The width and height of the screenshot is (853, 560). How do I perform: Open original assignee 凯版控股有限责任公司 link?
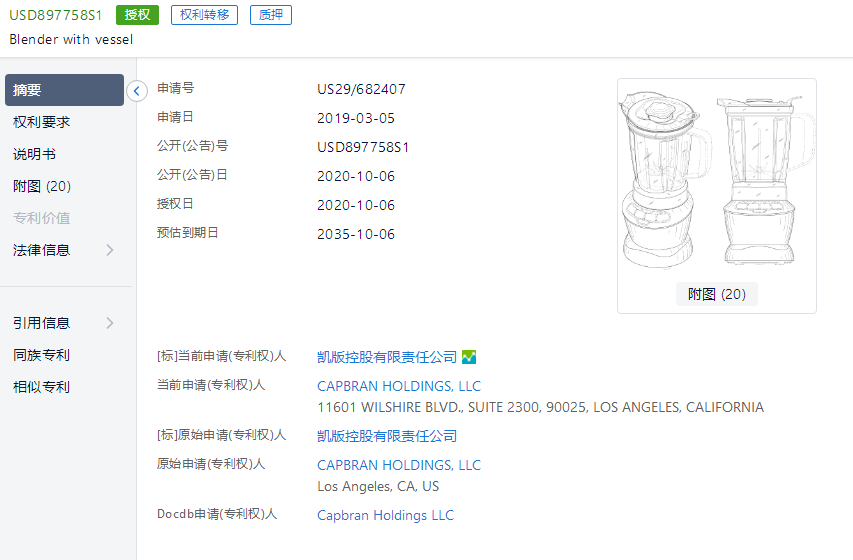pos(387,436)
